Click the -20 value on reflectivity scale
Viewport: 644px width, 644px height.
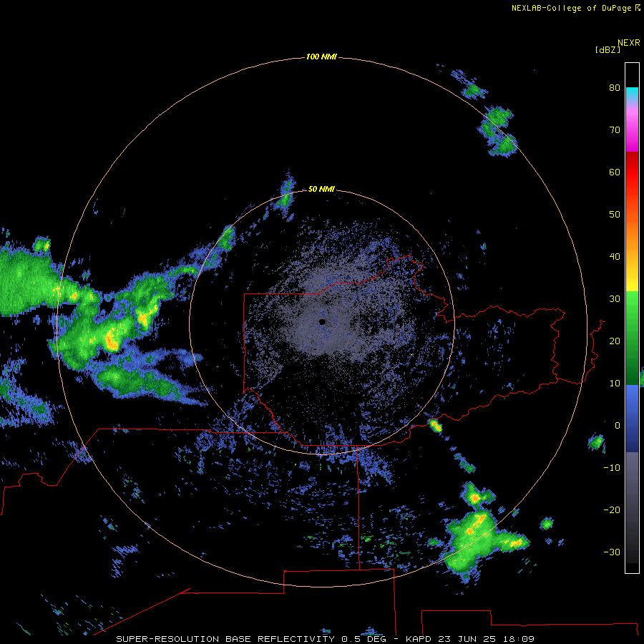(x=612, y=509)
